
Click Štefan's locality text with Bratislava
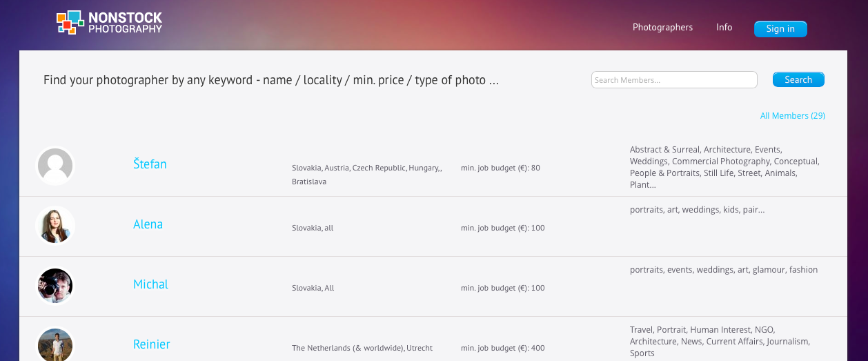tap(366, 175)
